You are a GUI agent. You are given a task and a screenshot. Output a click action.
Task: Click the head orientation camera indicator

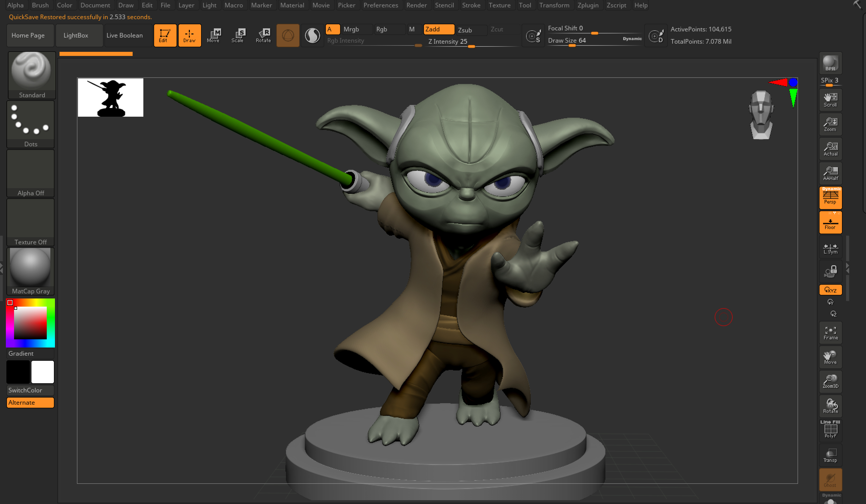pos(761,115)
